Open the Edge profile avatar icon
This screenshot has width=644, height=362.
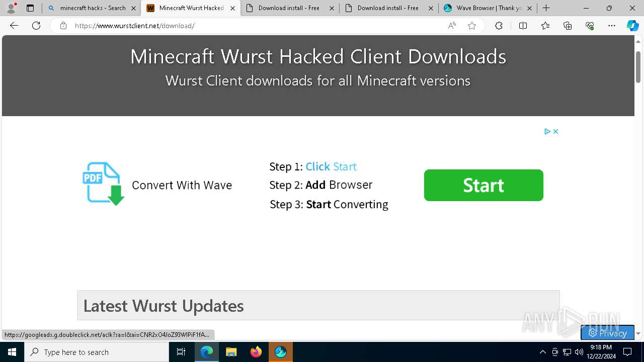11,8
